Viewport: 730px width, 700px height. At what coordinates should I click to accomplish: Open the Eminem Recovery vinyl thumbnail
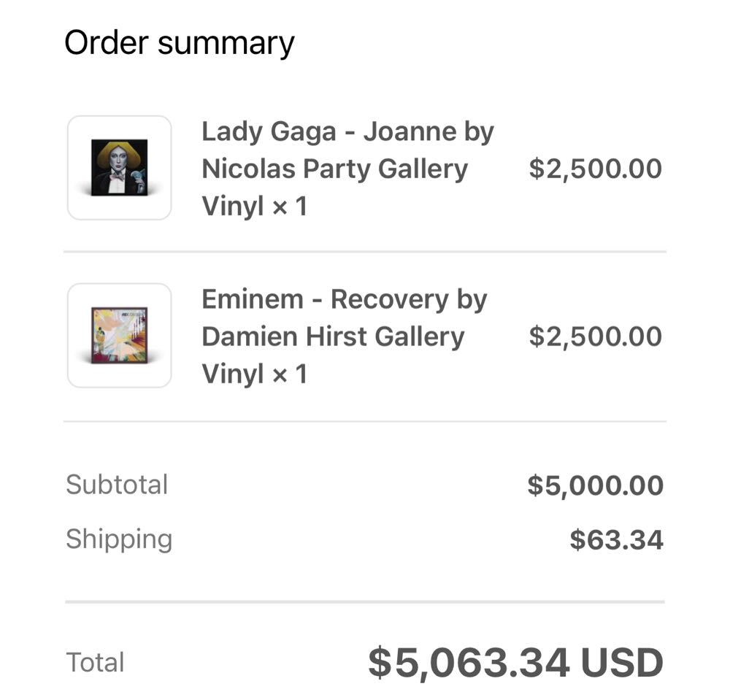pos(120,335)
